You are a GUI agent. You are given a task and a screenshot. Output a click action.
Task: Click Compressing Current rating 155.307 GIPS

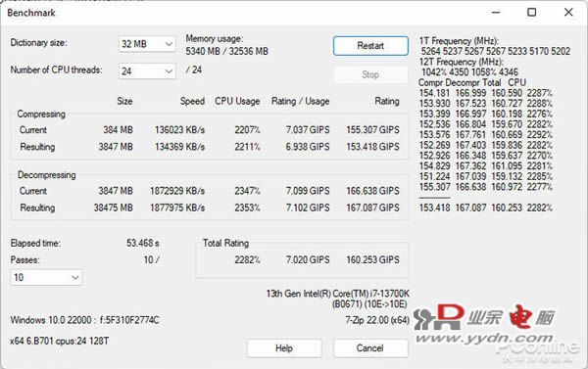[x=372, y=130]
